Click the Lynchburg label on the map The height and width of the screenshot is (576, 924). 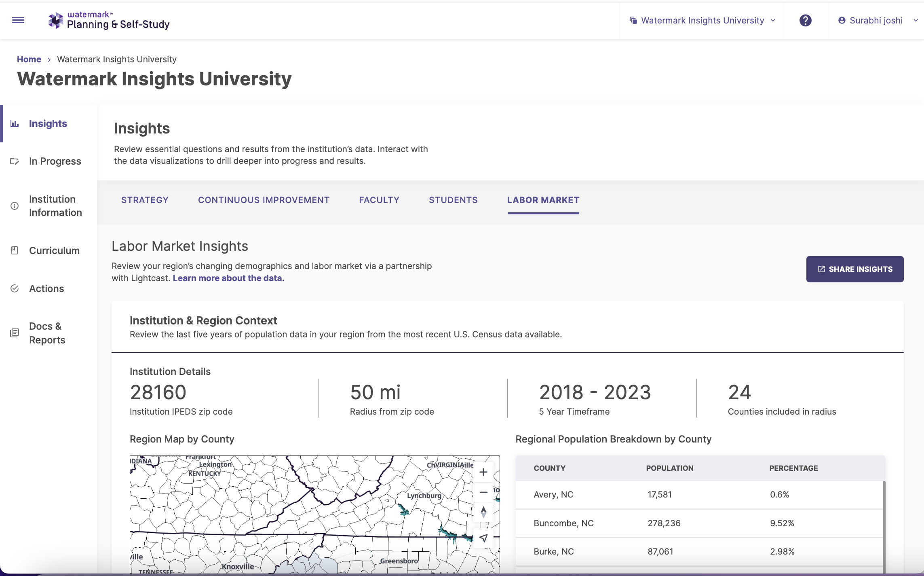pyautogui.click(x=424, y=496)
